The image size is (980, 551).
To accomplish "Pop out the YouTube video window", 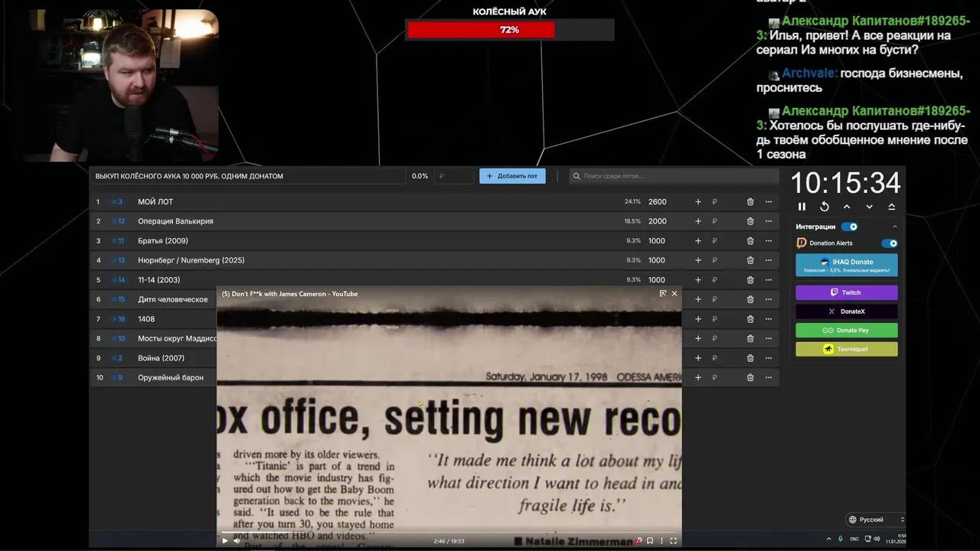I will click(x=663, y=294).
